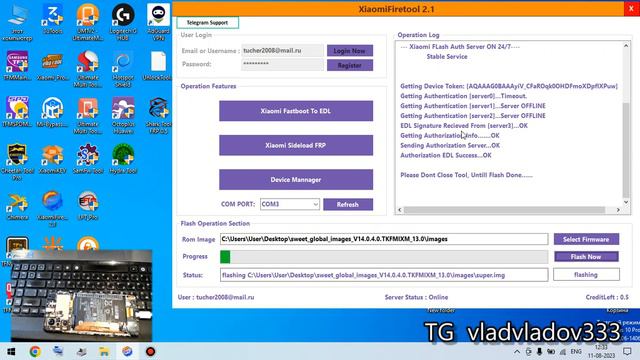Click Xiaomi Fastboot To EDL

[296, 111]
